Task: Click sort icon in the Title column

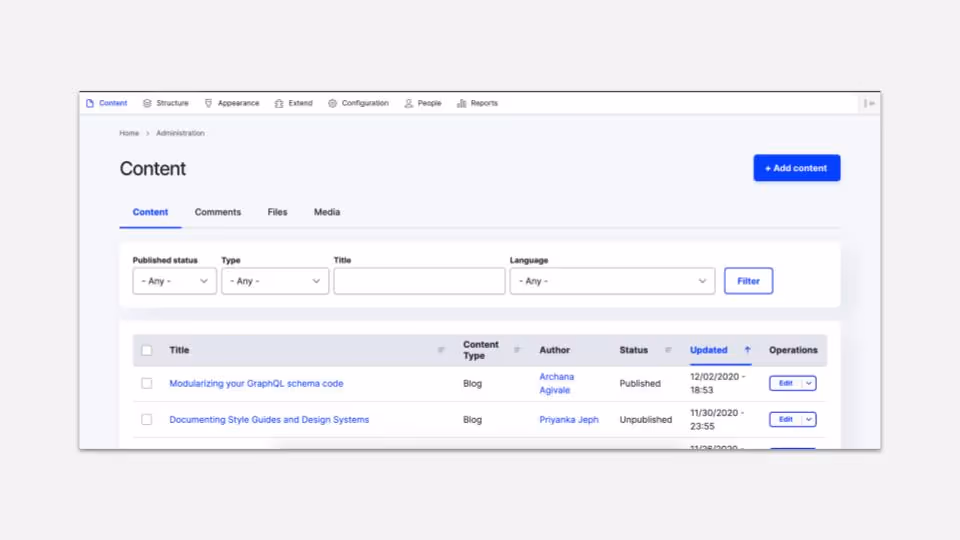Action: click(x=441, y=350)
